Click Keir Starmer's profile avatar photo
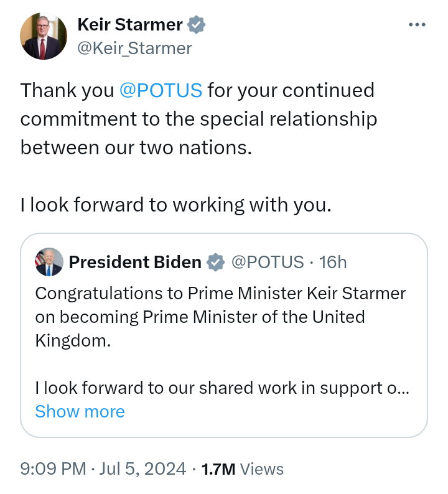 43,37
